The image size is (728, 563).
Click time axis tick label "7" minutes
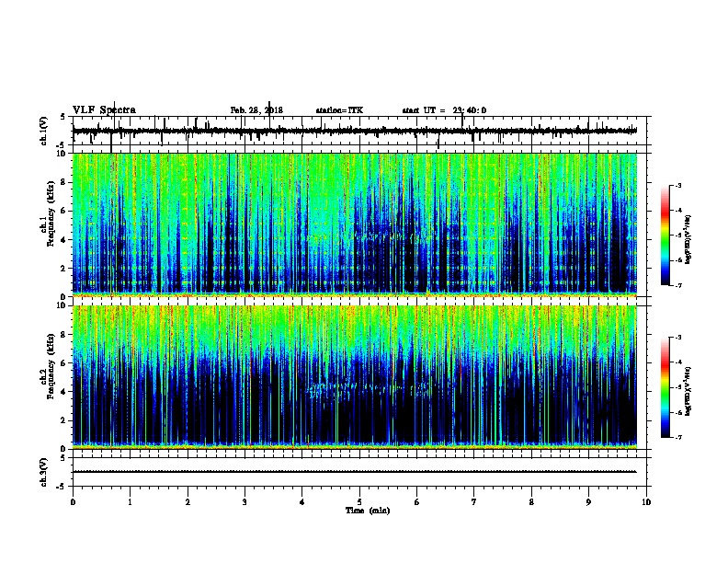click(x=474, y=502)
